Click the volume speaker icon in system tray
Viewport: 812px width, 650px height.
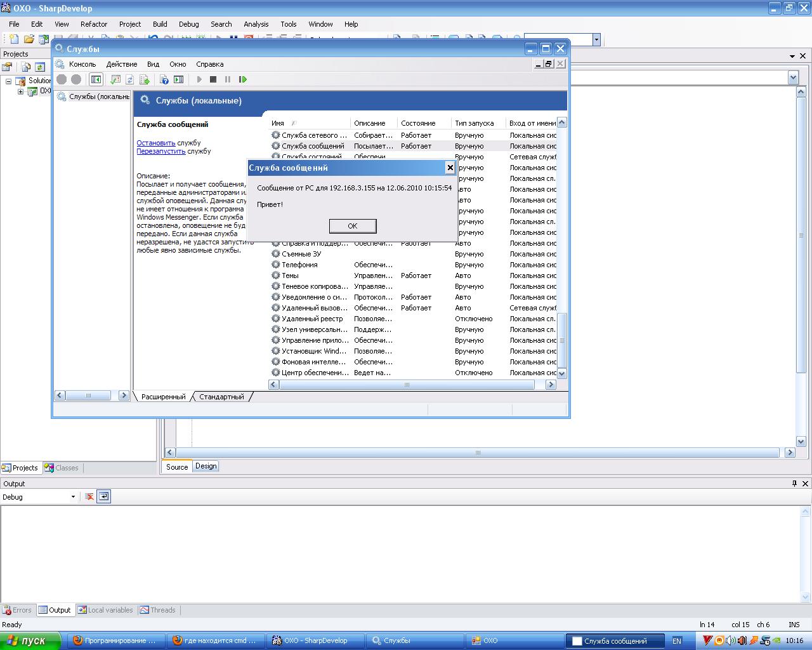click(x=730, y=640)
